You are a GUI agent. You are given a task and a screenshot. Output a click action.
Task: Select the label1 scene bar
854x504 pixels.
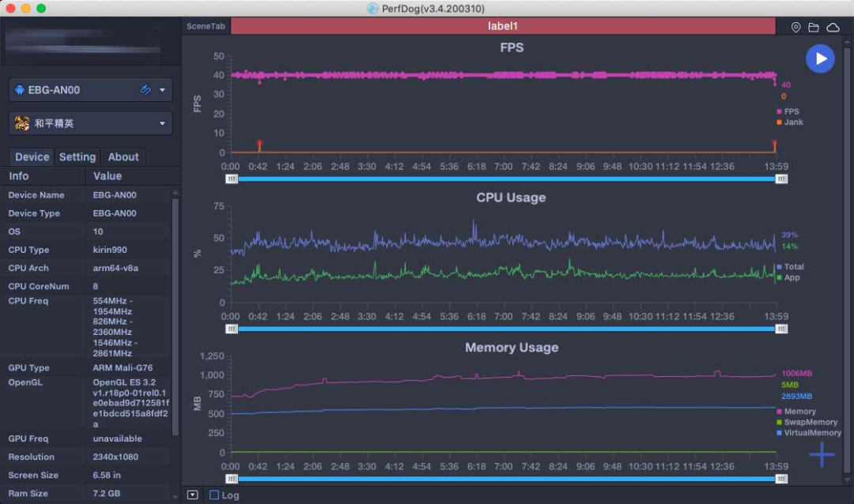[x=503, y=26]
